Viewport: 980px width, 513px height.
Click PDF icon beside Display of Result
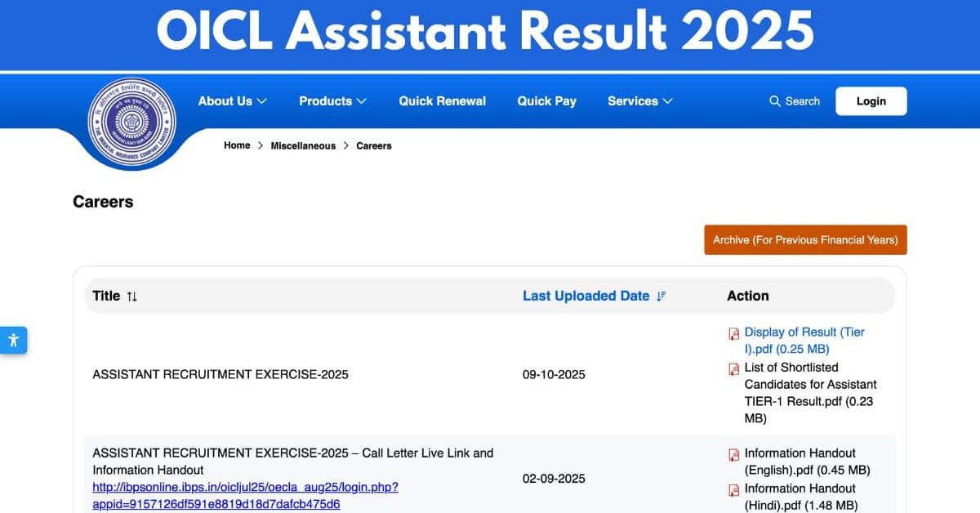pyautogui.click(x=733, y=333)
